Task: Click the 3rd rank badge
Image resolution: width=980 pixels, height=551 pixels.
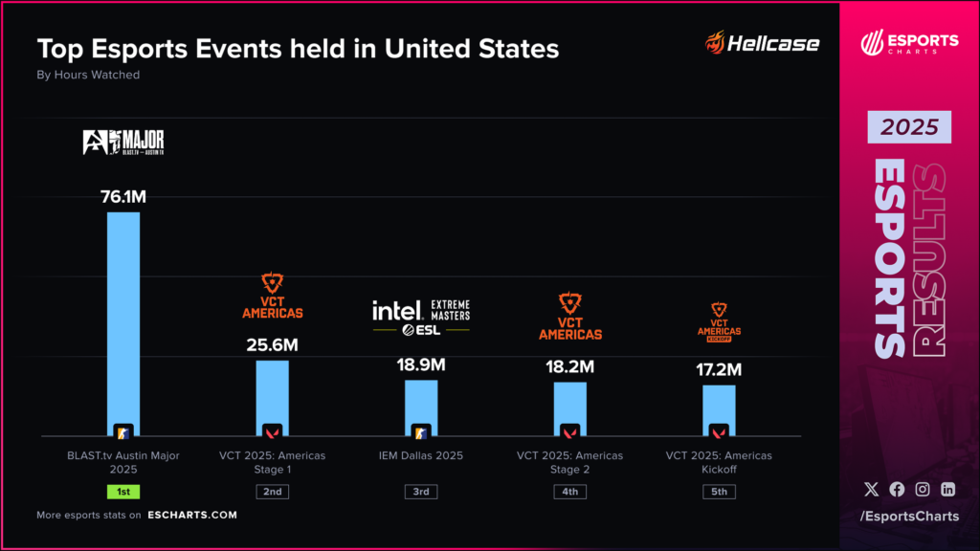Action: (421, 492)
